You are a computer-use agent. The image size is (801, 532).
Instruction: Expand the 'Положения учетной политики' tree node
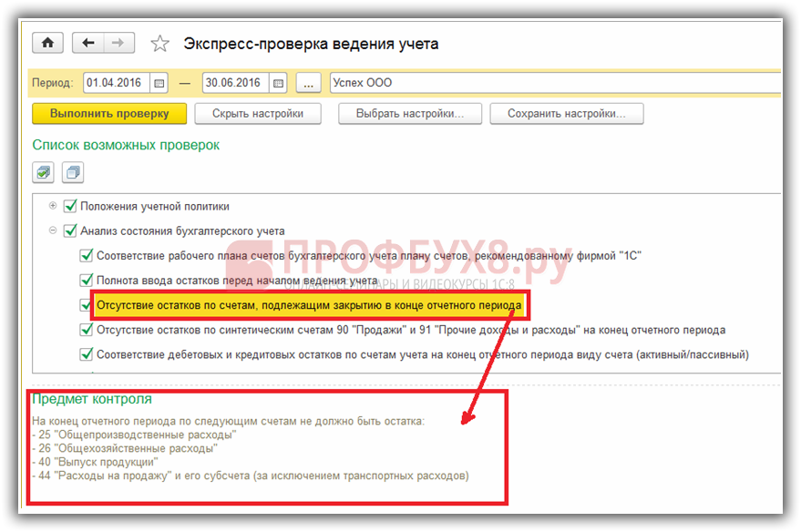pos(53,206)
